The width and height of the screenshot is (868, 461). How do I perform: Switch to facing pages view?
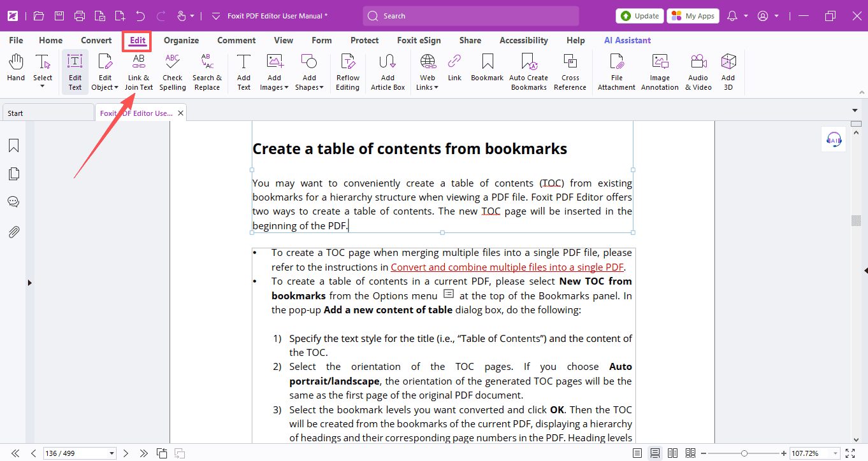tap(672, 453)
